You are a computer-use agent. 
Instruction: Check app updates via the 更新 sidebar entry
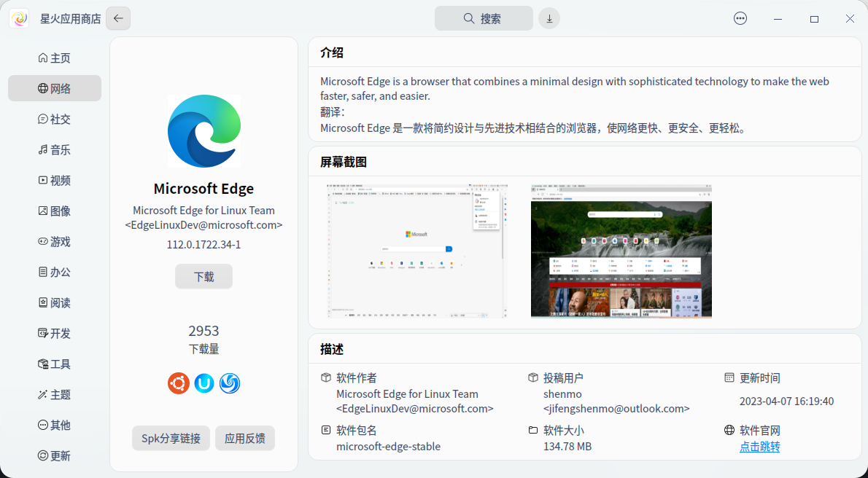coord(55,455)
